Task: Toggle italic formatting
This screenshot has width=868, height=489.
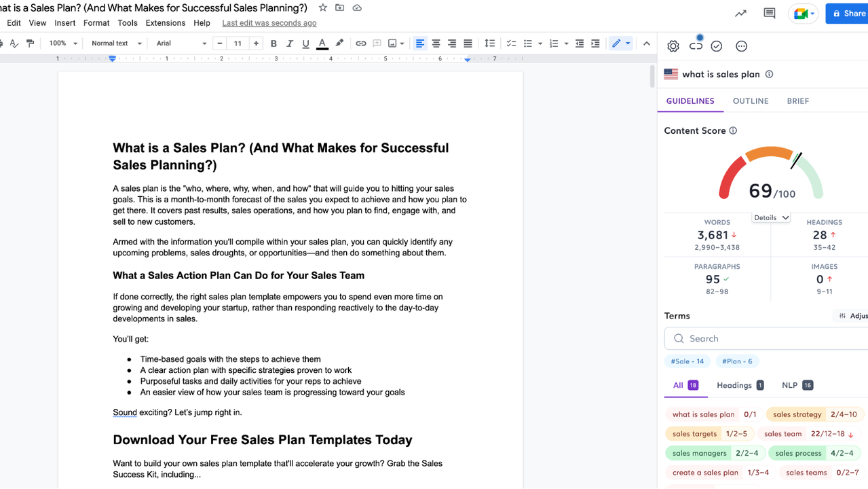Action: (290, 43)
